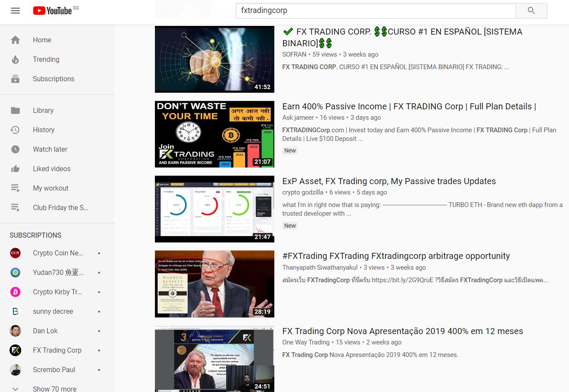Viewport: 569px width, 392px height.
Task: Open Library label in sidebar
Action: 43,110
